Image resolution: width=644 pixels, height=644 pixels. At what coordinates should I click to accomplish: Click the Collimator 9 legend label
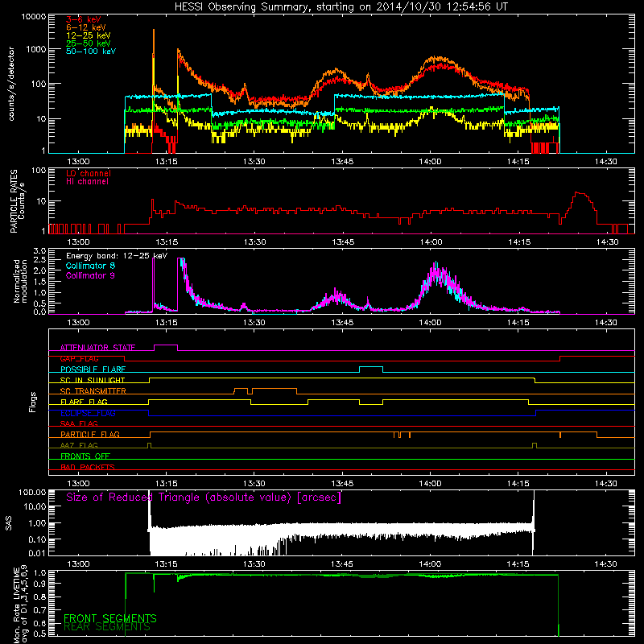click(90, 275)
